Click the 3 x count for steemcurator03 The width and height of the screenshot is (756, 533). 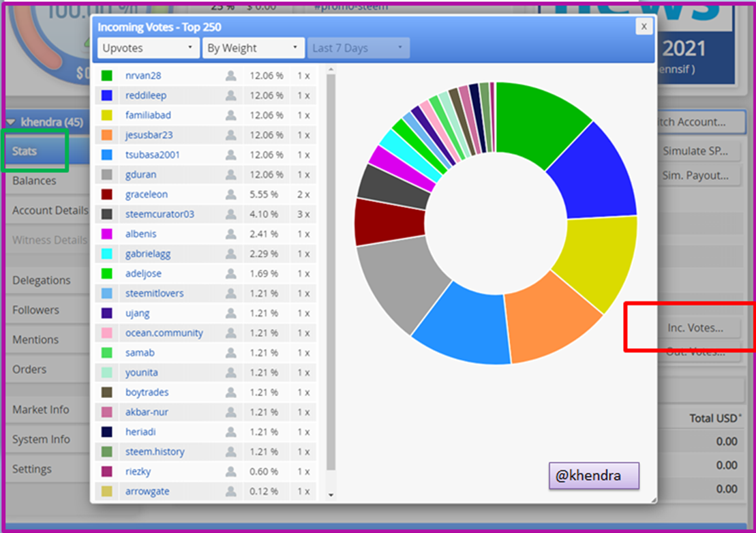[303, 214]
